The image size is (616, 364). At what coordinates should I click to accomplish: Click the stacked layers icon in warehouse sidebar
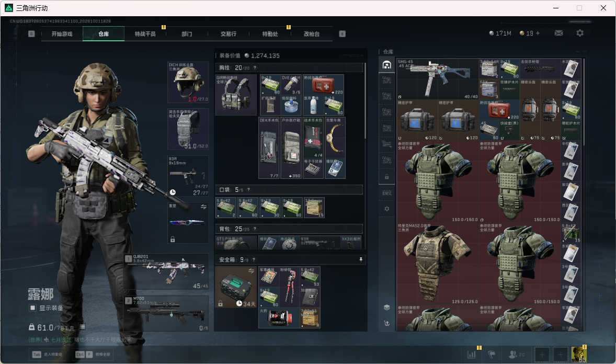pos(386,308)
